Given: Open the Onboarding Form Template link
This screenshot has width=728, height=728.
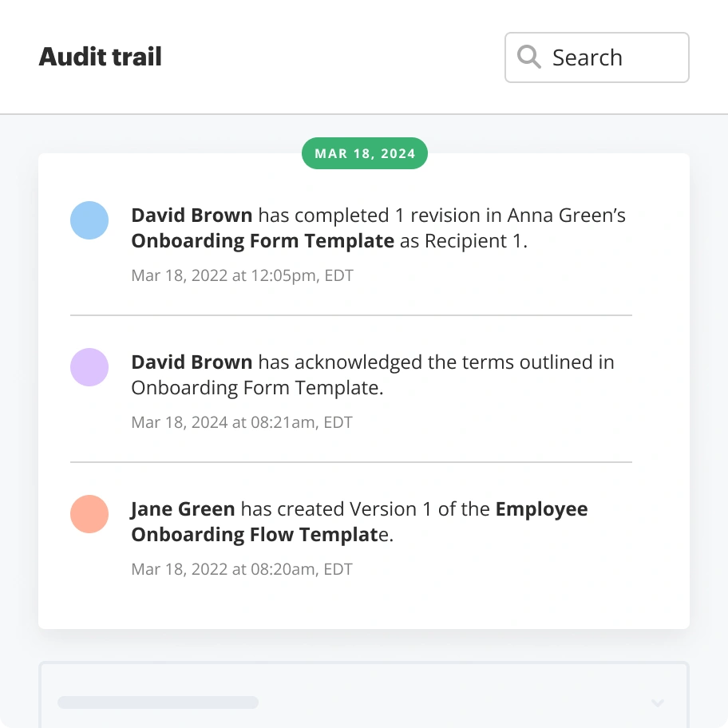Looking at the screenshot, I should (x=262, y=240).
